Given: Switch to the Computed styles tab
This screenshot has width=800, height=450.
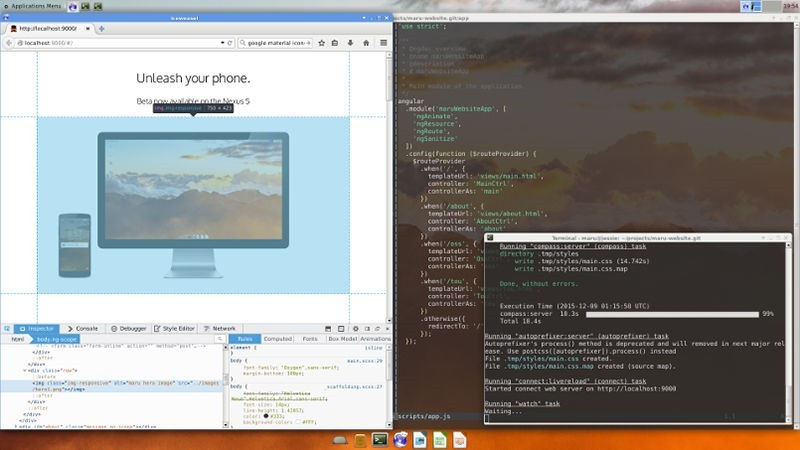Looking at the screenshot, I should point(277,339).
